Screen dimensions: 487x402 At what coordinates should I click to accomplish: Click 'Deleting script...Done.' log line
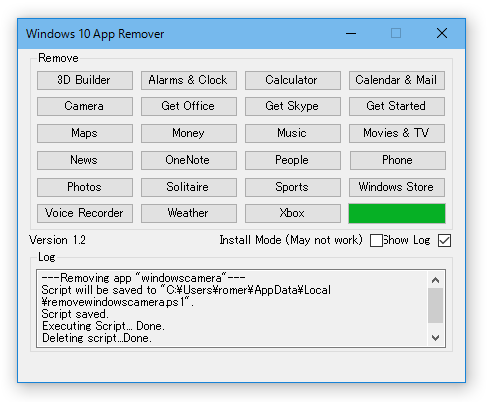coord(97,338)
